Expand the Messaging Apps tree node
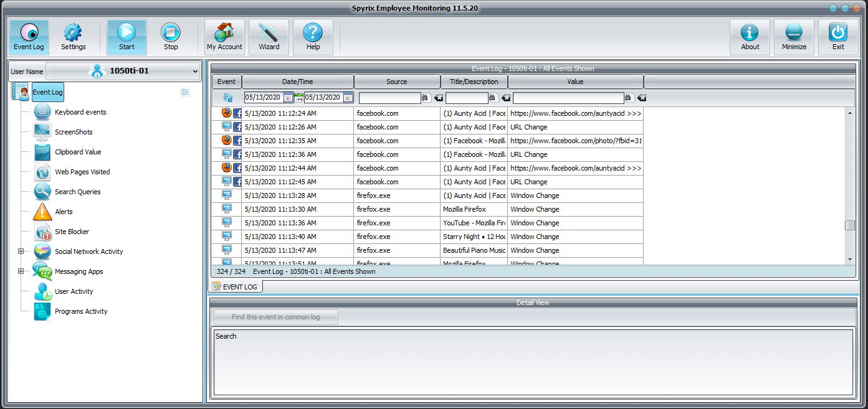The width and height of the screenshot is (868, 409). (x=21, y=271)
